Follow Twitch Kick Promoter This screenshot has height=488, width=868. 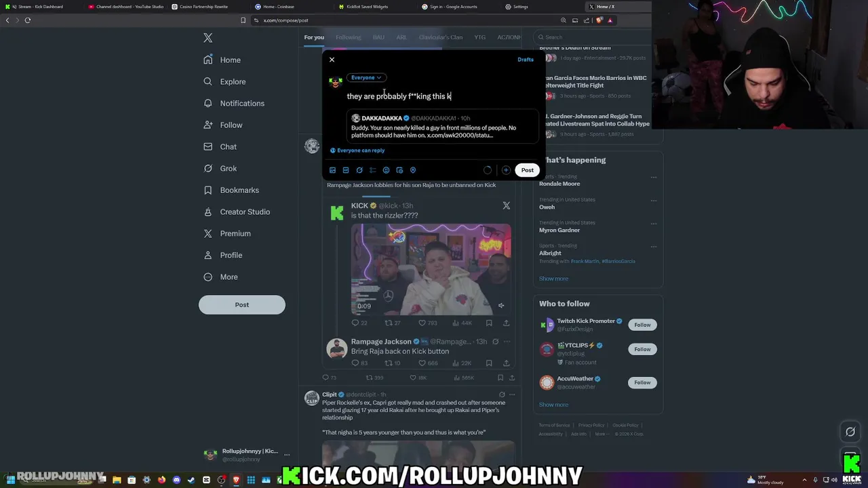pyautogui.click(x=642, y=325)
